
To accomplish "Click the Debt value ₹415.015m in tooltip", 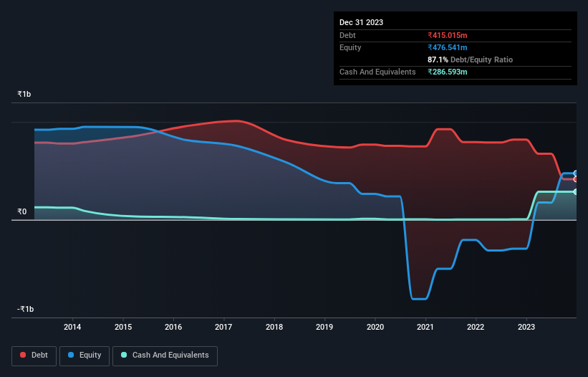I will [x=448, y=35].
